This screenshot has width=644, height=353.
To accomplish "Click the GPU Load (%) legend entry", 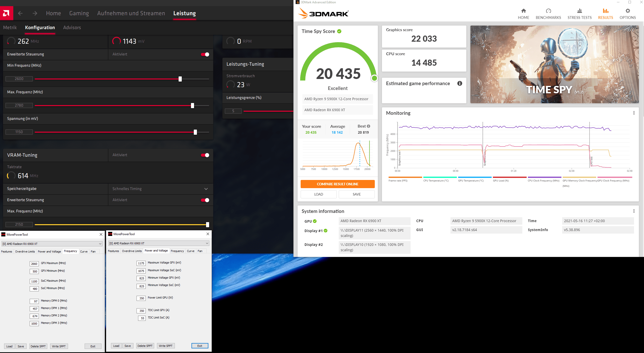I will click(x=509, y=179).
